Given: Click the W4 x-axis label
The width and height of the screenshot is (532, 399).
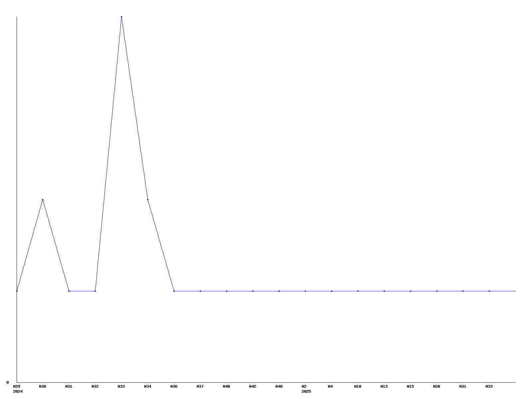Looking at the screenshot, I should 330,386.
